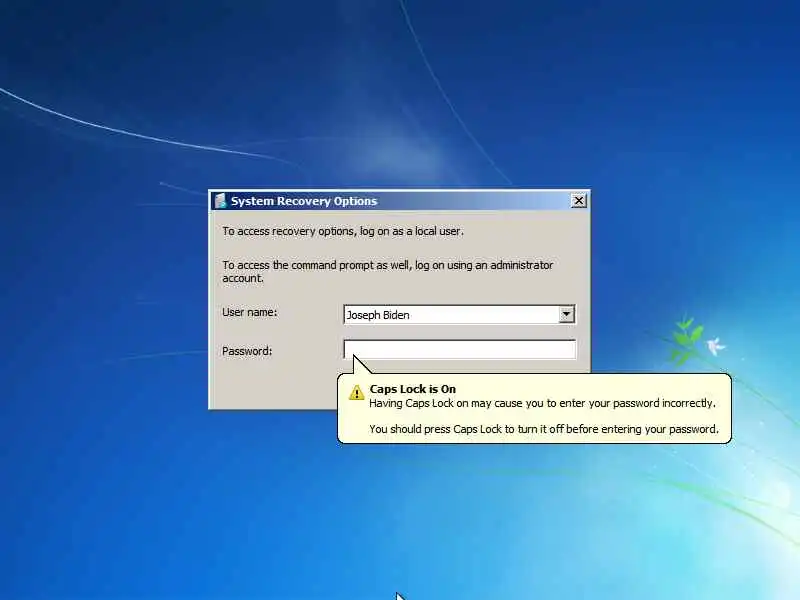Click 'You should press Caps Lock' balloon text
This screenshot has width=800, height=600.
[544, 429]
